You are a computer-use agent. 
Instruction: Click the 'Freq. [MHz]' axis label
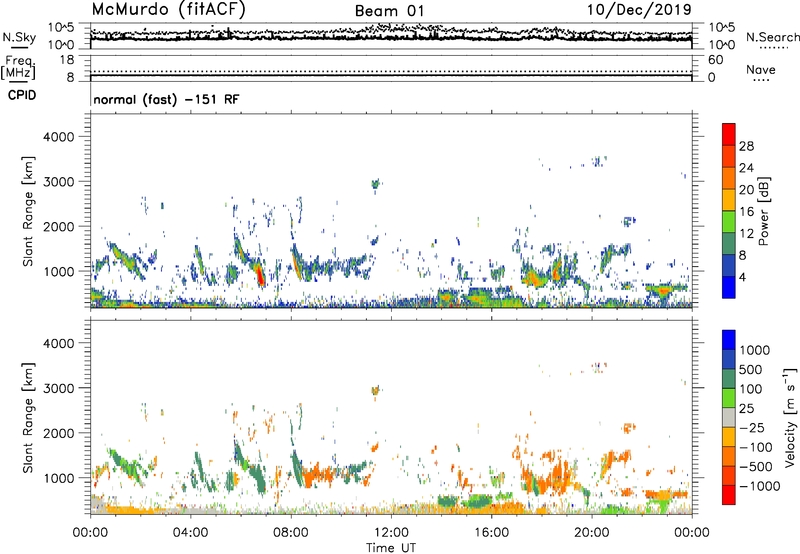pyautogui.click(x=18, y=67)
